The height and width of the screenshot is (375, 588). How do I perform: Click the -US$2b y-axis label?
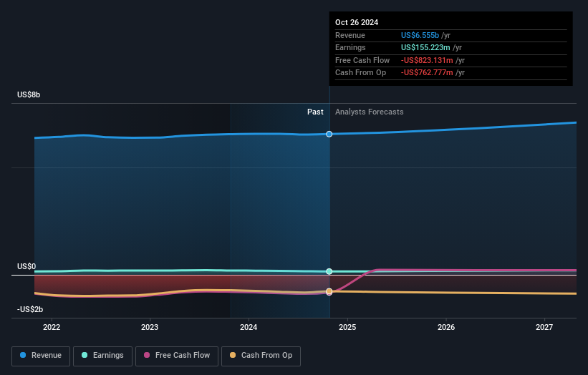(30, 309)
